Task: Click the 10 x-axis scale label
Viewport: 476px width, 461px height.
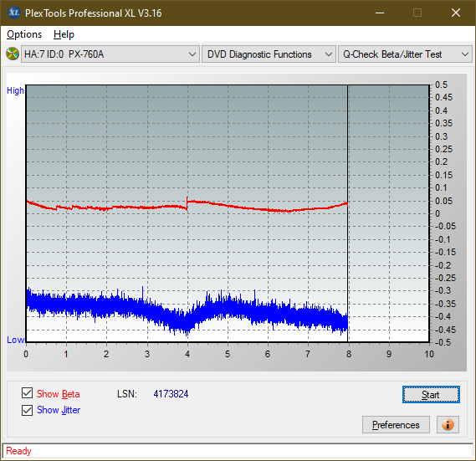Action: (x=429, y=354)
